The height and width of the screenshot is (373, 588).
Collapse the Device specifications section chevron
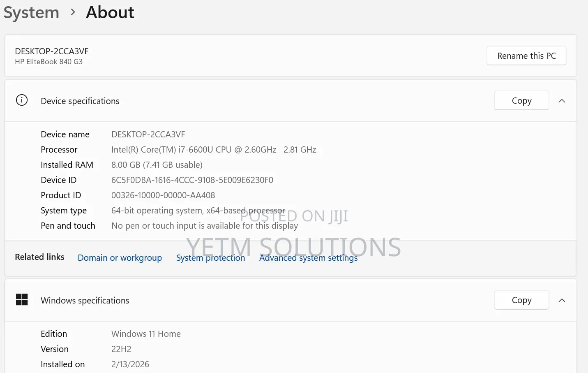point(562,101)
